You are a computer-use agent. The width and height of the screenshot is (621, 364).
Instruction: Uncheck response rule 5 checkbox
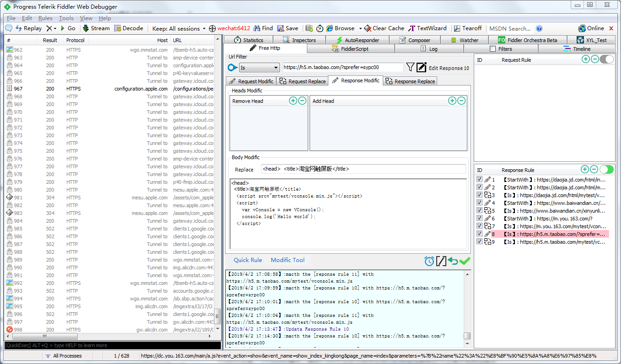479,211
